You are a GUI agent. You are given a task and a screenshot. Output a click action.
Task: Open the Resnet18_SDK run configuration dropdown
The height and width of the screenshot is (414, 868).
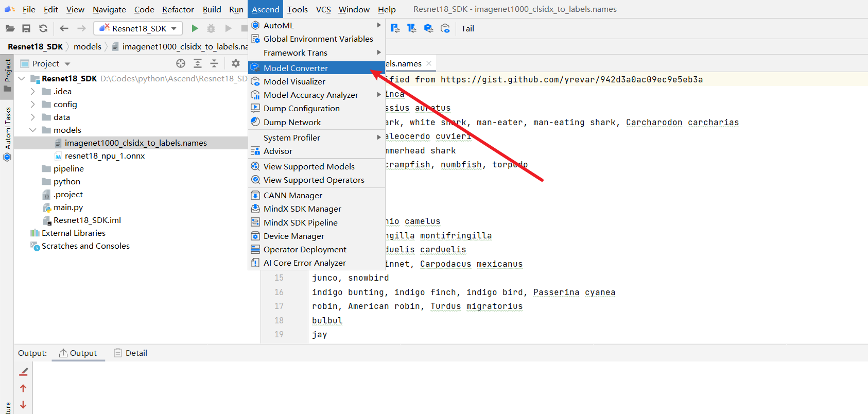(x=138, y=28)
